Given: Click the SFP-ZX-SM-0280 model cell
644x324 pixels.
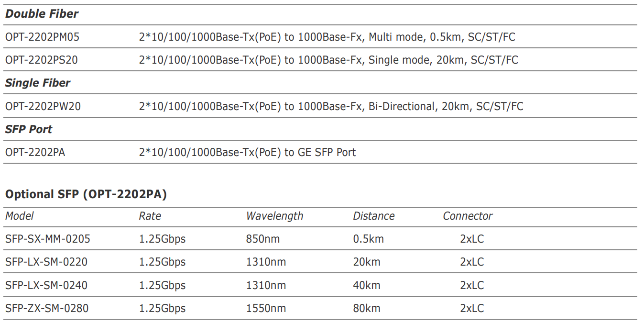Looking at the screenshot, I should (47, 308).
